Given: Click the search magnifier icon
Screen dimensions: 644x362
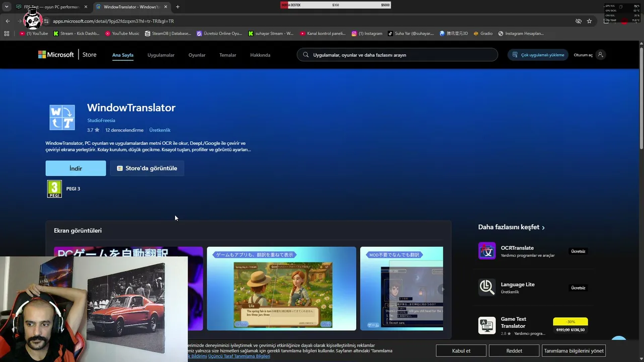Looking at the screenshot, I should (x=305, y=55).
